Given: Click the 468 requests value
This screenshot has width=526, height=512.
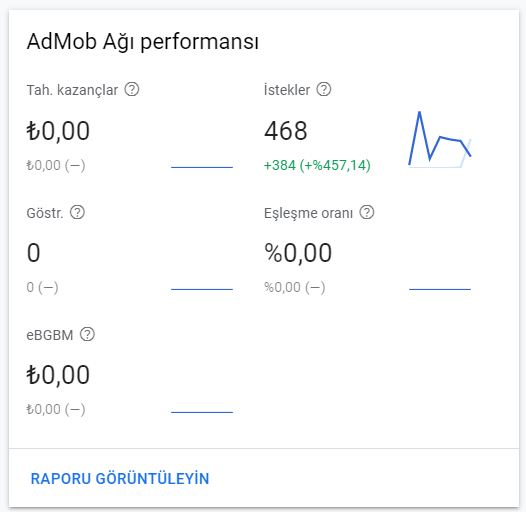Looking at the screenshot, I should pos(285,131).
